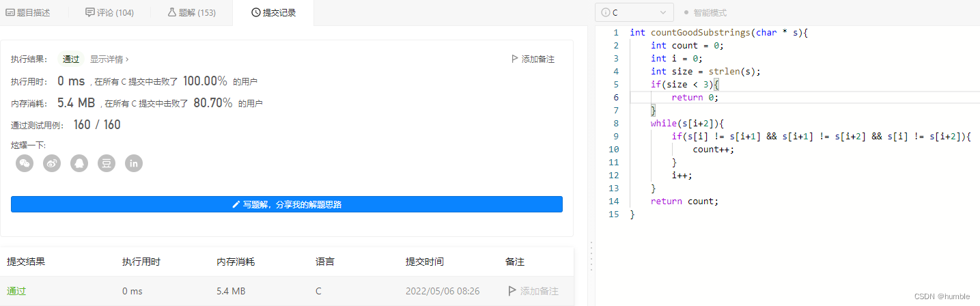This screenshot has height=306, width=980.
Task: Click the 100.00% runtime percentage
Action: pos(205,81)
